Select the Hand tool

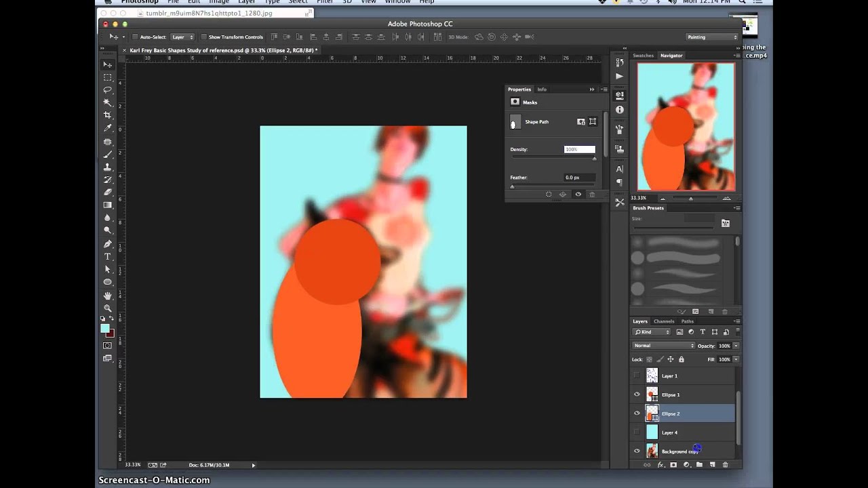point(107,296)
